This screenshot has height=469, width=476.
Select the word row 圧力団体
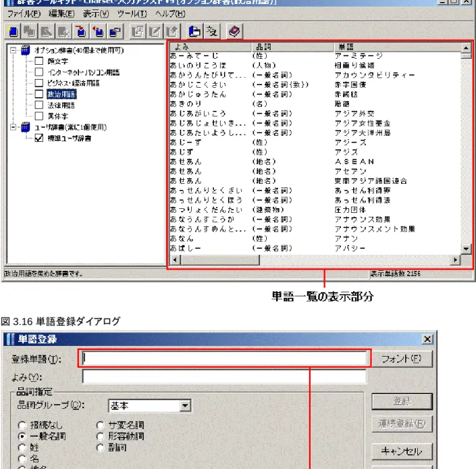click(x=315, y=210)
